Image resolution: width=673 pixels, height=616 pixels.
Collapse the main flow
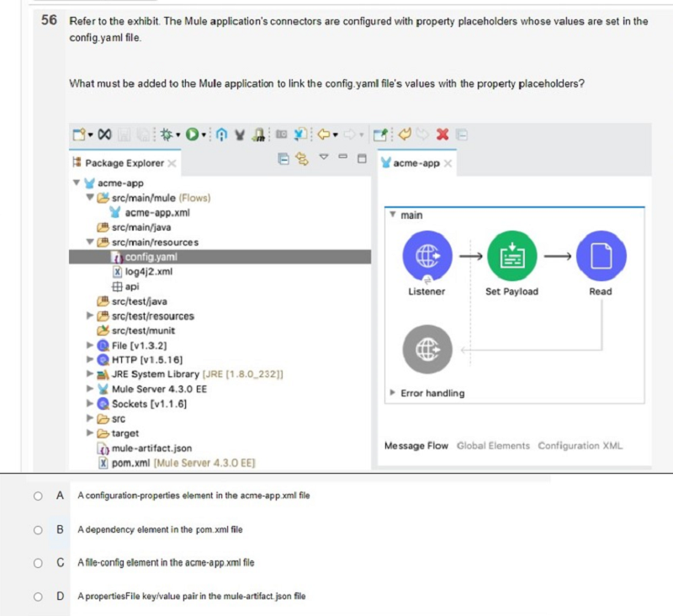[392, 215]
